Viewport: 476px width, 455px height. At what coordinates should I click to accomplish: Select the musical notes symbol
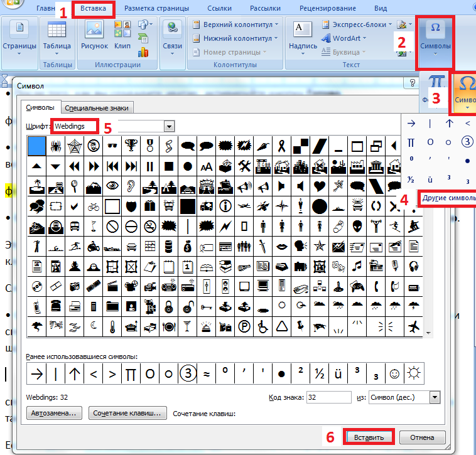357,267
